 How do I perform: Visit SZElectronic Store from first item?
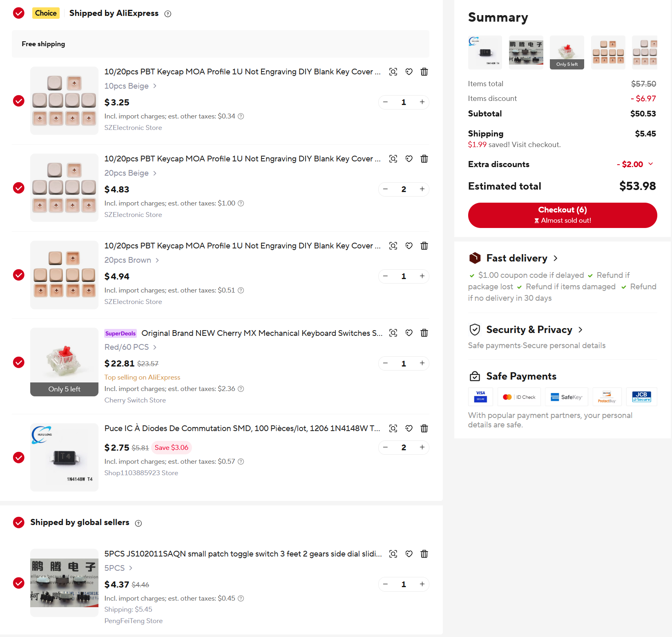coord(133,128)
